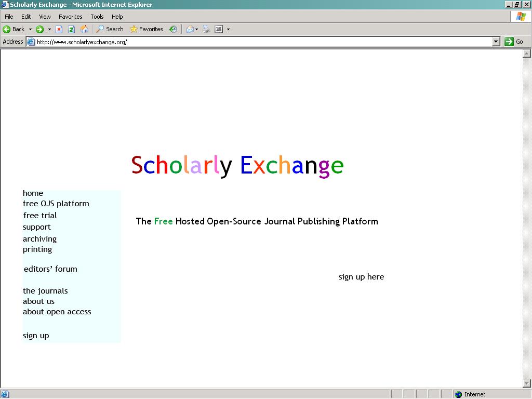Open the Help menu
The width and height of the screenshot is (532, 399).
click(117, 17)
